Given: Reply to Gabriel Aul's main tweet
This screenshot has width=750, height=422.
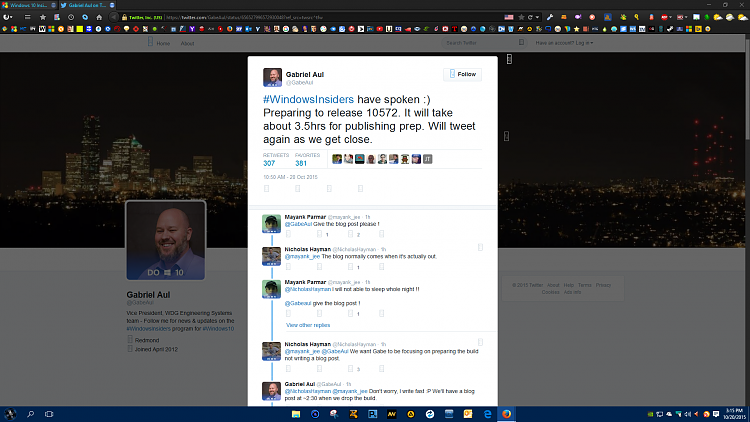Looking at the screenshot, I should (x=266, y=189).
